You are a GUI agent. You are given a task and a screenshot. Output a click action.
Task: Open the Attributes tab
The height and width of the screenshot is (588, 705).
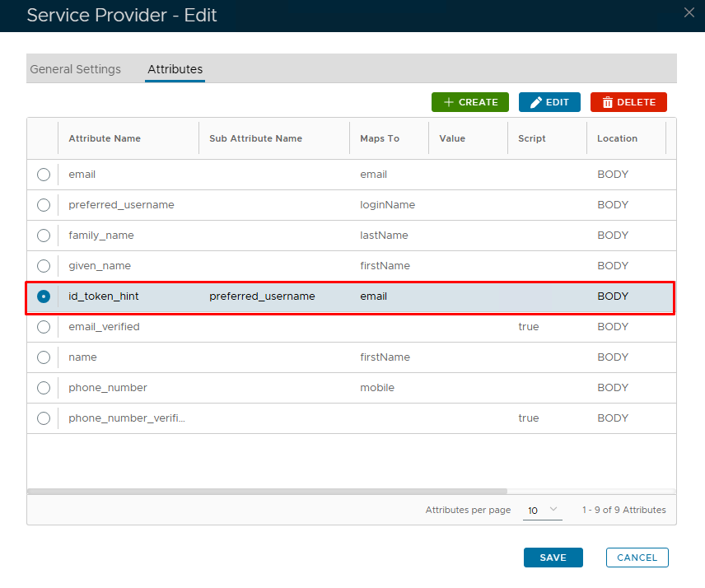(175, 69)
